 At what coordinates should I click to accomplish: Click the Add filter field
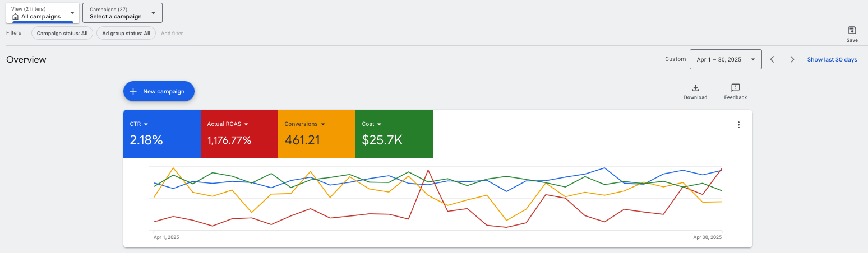coord(172,34)
